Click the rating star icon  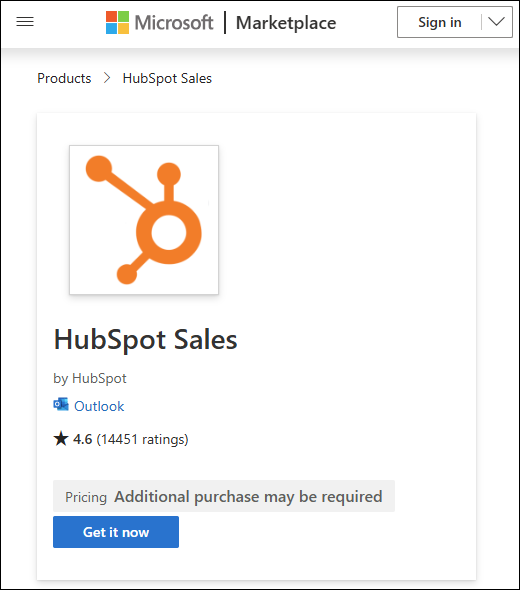coord(61,439)
